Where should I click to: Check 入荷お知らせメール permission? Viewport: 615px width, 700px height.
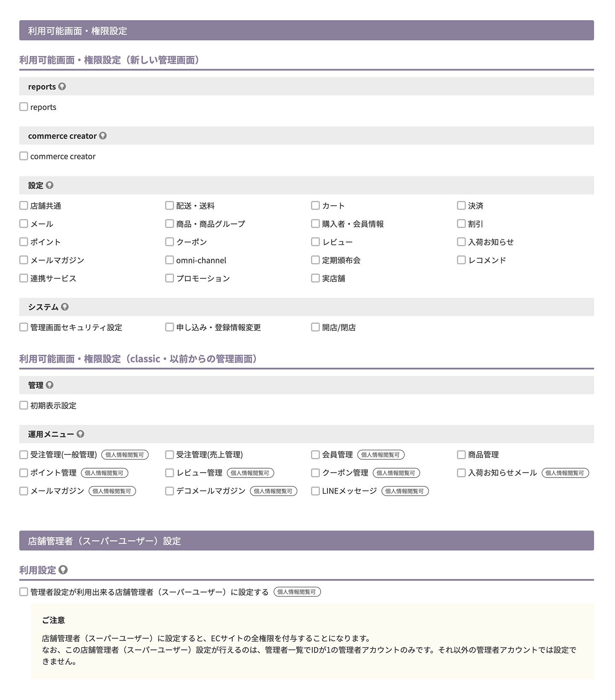(x=461, y=473)
